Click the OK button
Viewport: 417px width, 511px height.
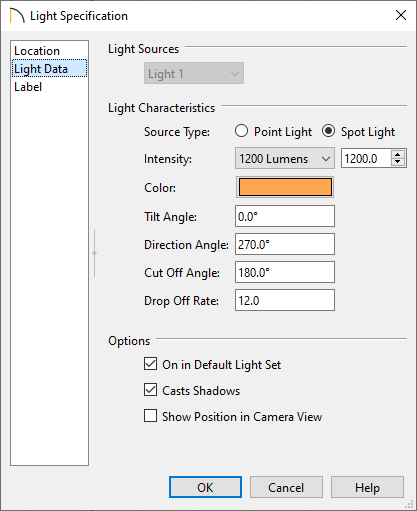tap(205, 487)
